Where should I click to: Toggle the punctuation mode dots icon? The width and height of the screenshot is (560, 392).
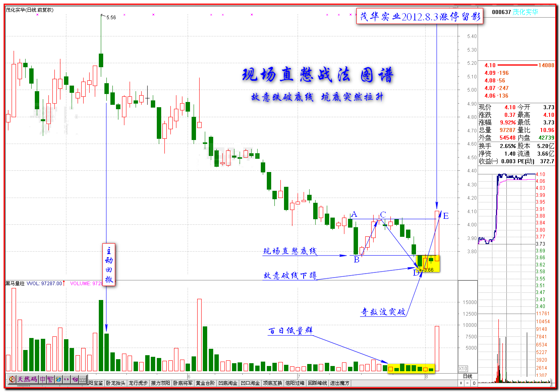pyautogui.click(x=66, y=379)
